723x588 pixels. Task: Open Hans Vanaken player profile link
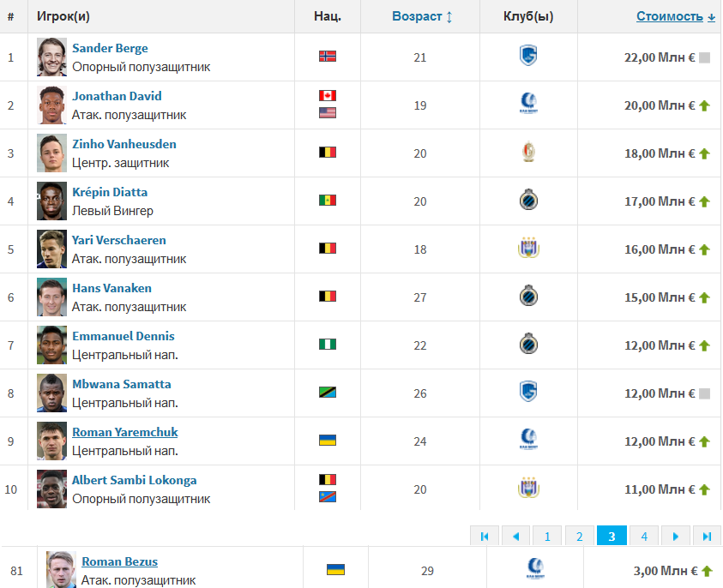pos(111,288)
